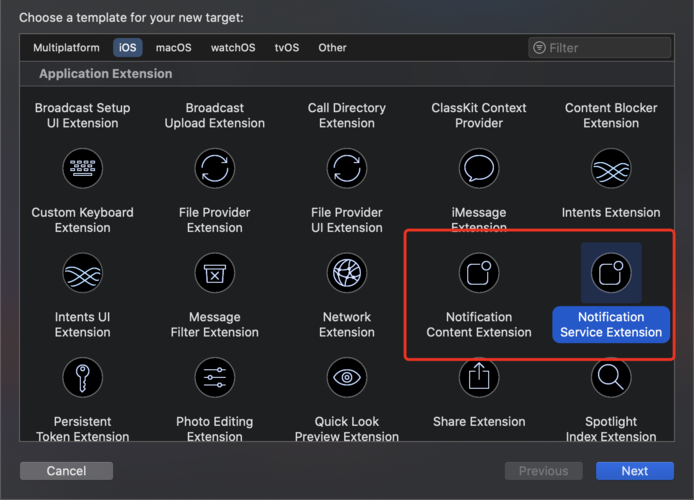Screen dimensions: 694x500
Task: Click the Cancel button
Action: point(66,471)
